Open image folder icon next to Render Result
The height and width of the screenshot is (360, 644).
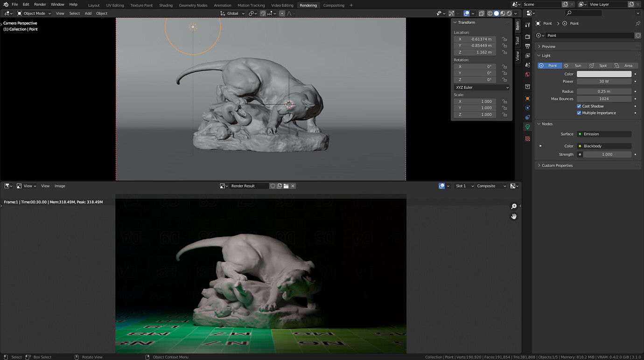286,186
